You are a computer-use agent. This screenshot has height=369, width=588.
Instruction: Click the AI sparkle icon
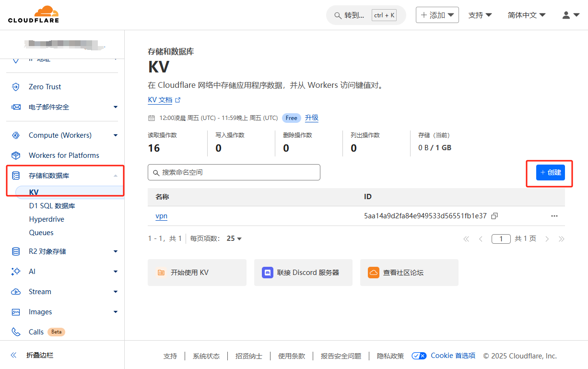coord(16,272)
